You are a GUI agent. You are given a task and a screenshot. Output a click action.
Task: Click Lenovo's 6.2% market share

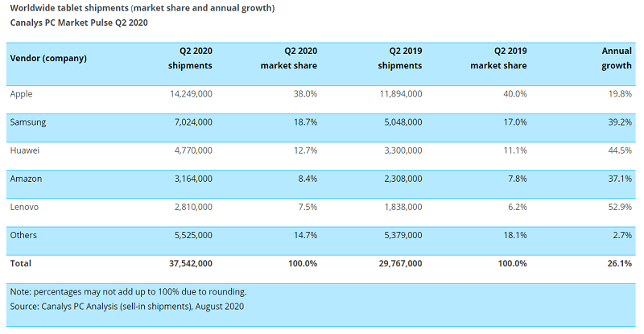pos(518,207)
